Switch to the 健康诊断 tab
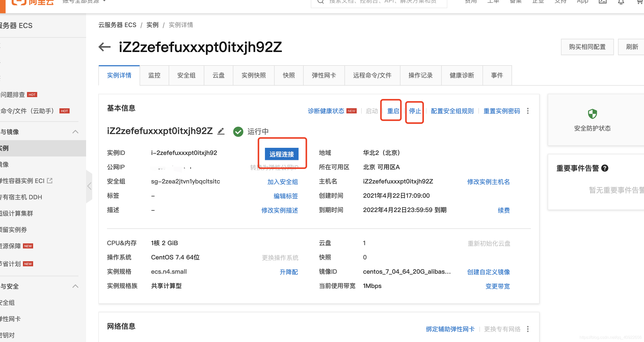The image size is (644, 342). click(x=462, y=75)
